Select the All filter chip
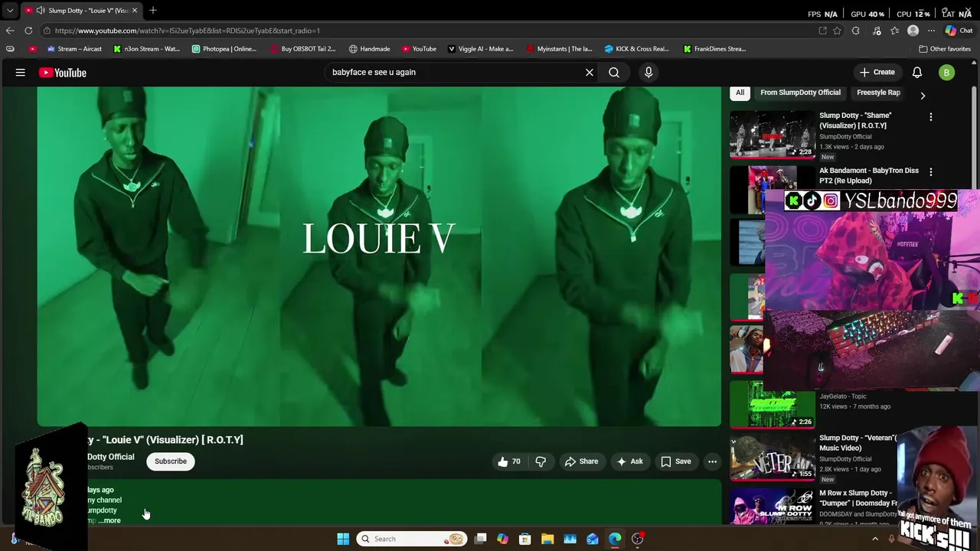Screen dimensions: 980x551 pos(740,93)
